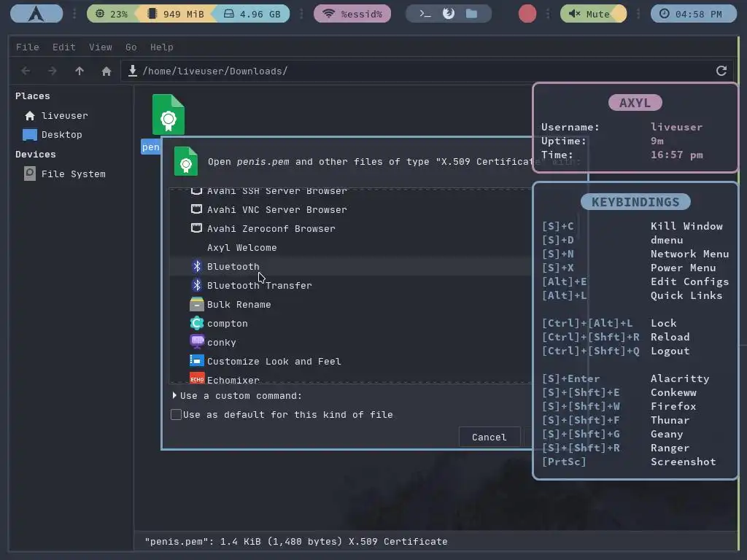Open the Edit menu
Image resolution: width=747 pixels, height=560 pixels.
(x=64, y=47)
